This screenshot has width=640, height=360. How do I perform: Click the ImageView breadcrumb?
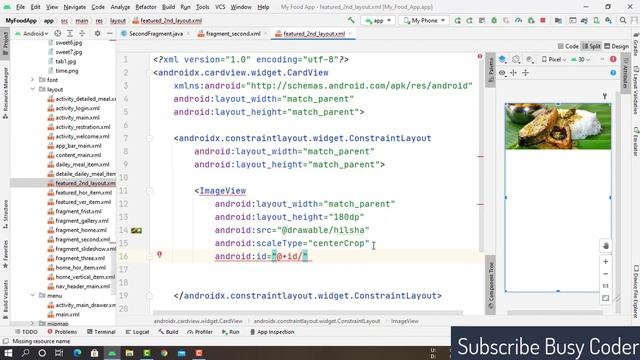pyautogui.click(x=404, y=321)
